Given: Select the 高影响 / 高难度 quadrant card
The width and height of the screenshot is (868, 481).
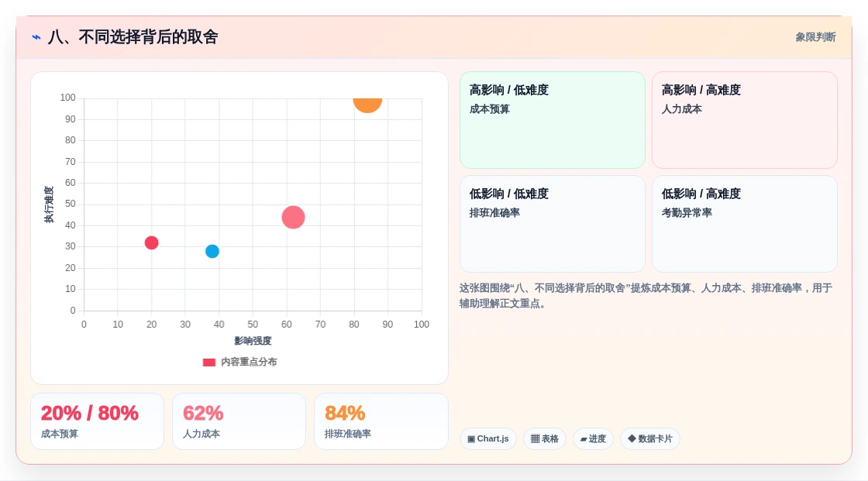Looking at the screenshot, I should [745, 120].
